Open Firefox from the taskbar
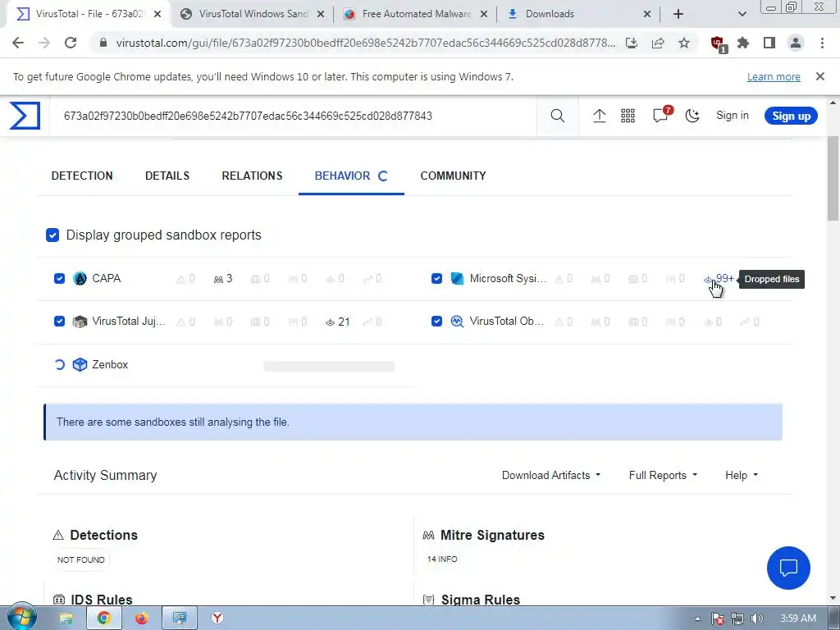Screen dimensions: 840x630 click(141, 619)
